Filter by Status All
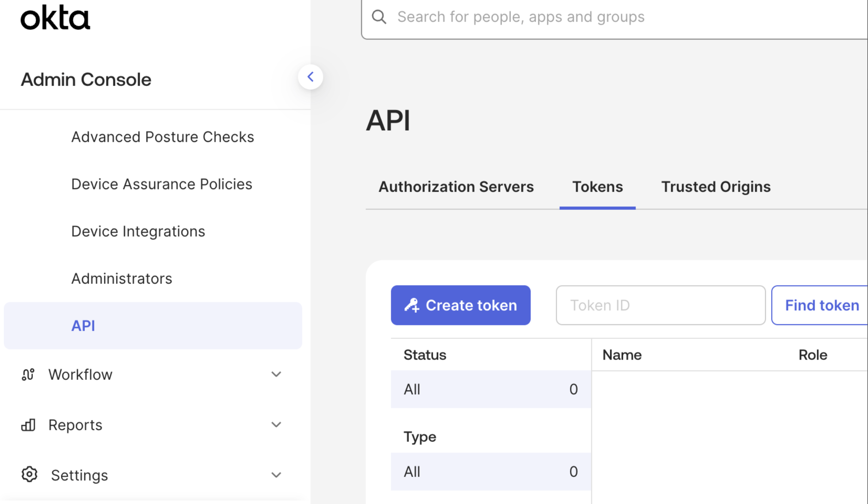The width and height of the screenshot is (868, 504). pyautogui.click(x=491, y=389)
